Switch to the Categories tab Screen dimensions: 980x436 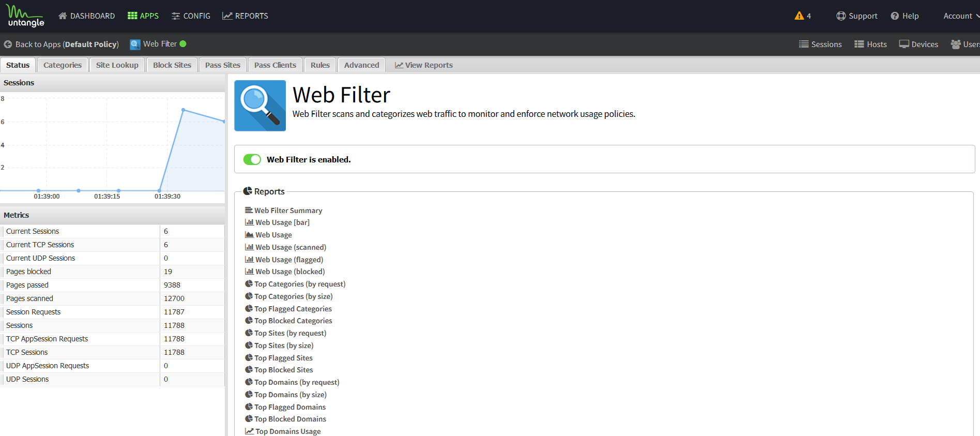click(63, 65)
